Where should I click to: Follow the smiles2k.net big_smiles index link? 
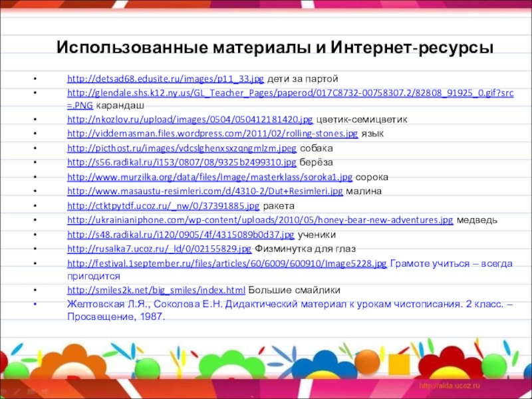click(156, 291)
